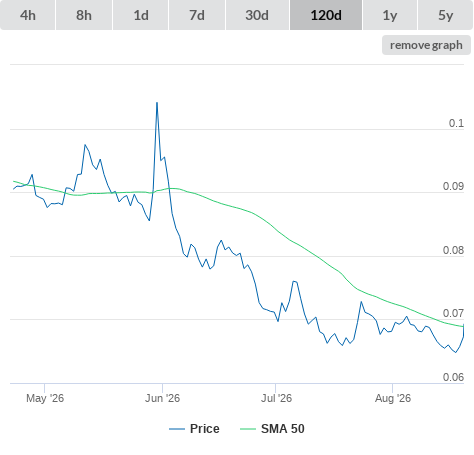Open the 1y time range view
The image size is (474, 455).
pos(390,15)
